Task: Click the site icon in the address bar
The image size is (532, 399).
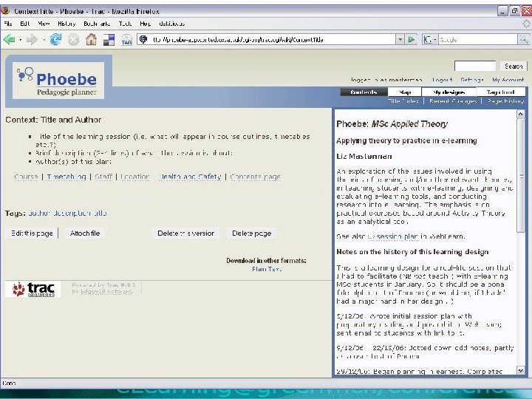Action: [143, 39]
